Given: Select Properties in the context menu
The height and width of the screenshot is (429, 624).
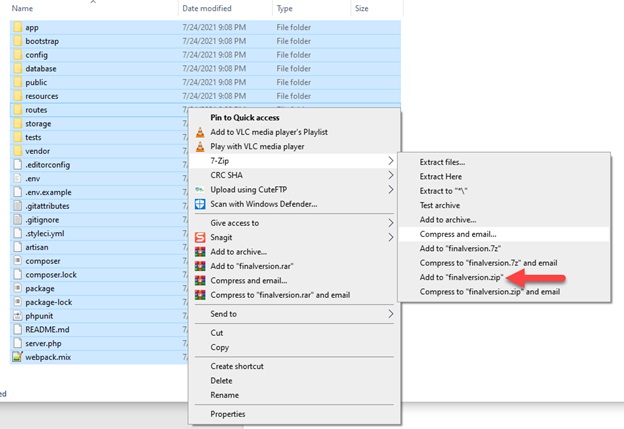Looking at the screenshot, I should 228,414.
